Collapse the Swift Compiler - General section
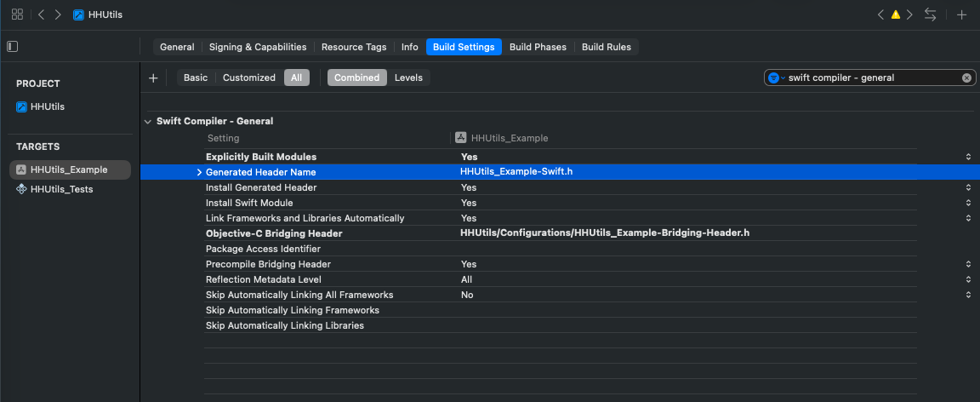This screenshot has height=402, width=980. [147, 122]
